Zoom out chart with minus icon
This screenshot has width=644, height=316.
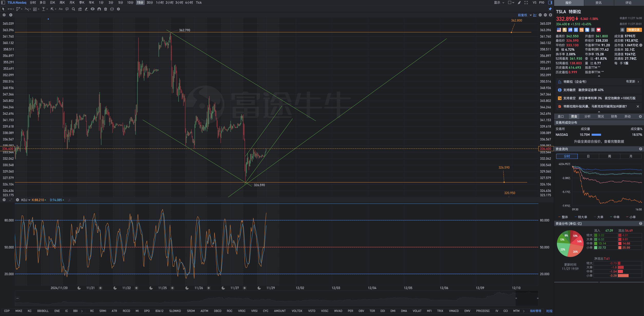click(x=545, y=15)
